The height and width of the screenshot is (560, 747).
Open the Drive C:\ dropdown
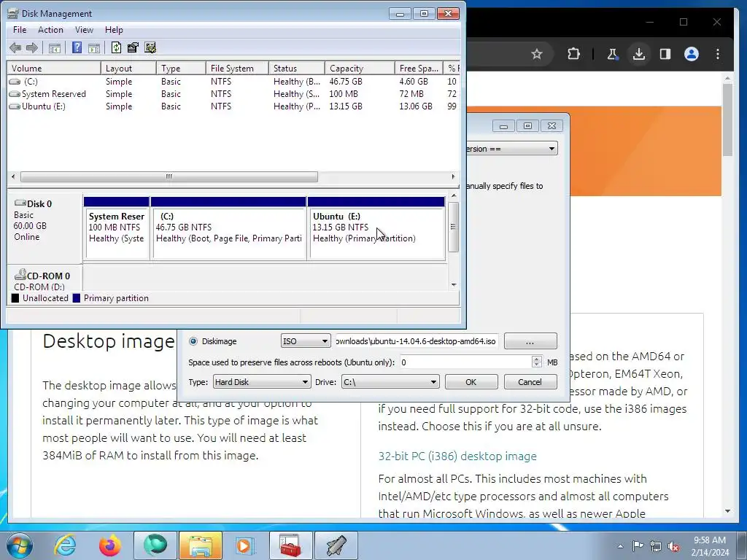tap(390, 382)
